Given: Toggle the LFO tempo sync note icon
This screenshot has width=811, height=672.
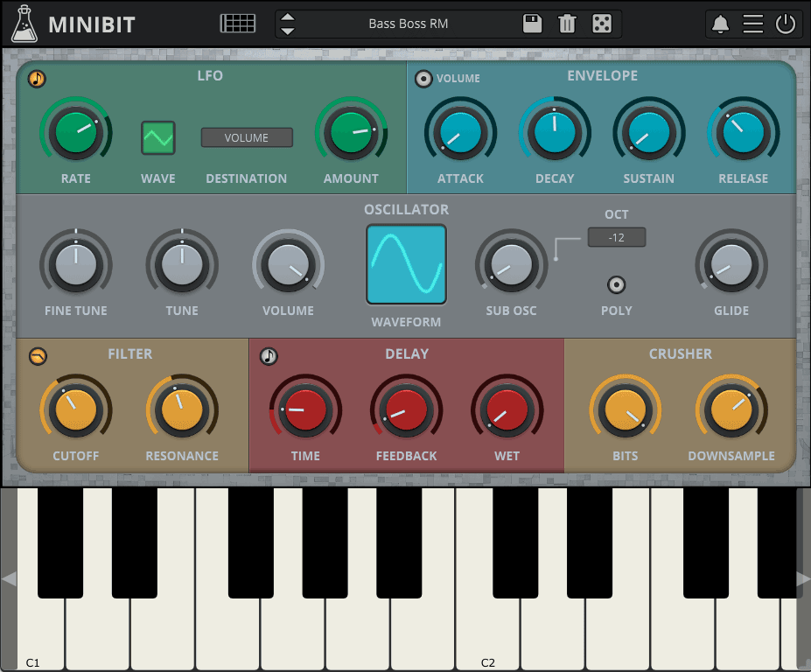Looking at the screenshot, I should click(37, 79).
